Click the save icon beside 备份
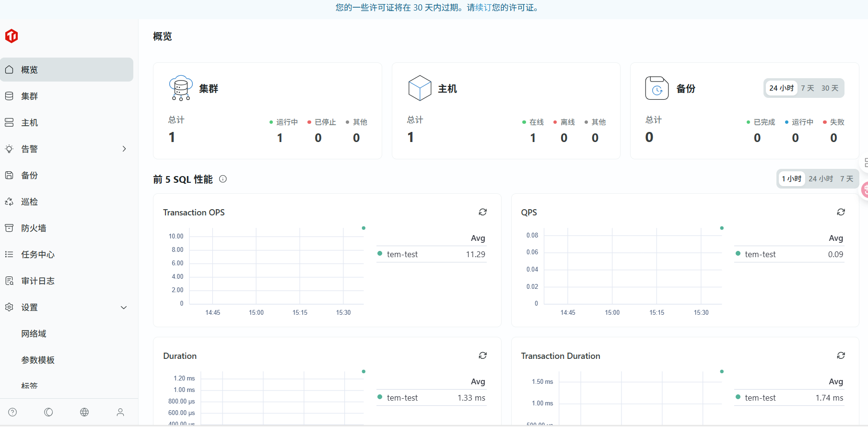Screen dimensions: 868x427 tap(9, 175)
